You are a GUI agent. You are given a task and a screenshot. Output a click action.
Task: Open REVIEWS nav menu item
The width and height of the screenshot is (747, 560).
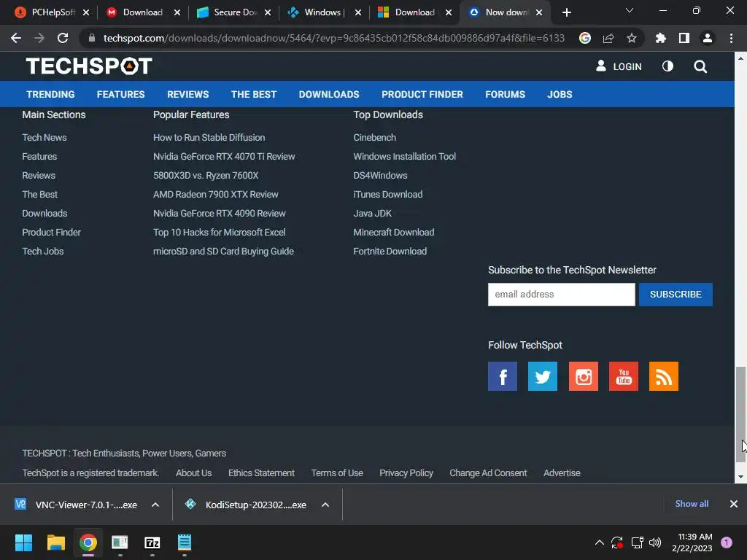187,94
